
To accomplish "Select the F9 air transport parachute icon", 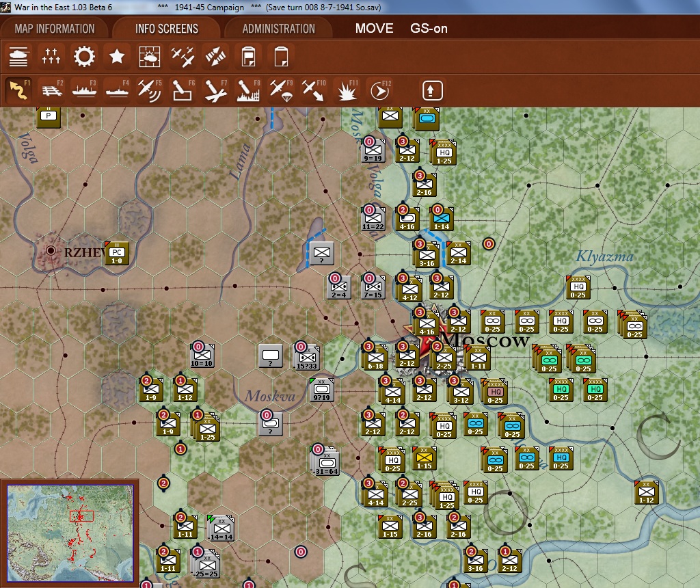I will (281, 91).
